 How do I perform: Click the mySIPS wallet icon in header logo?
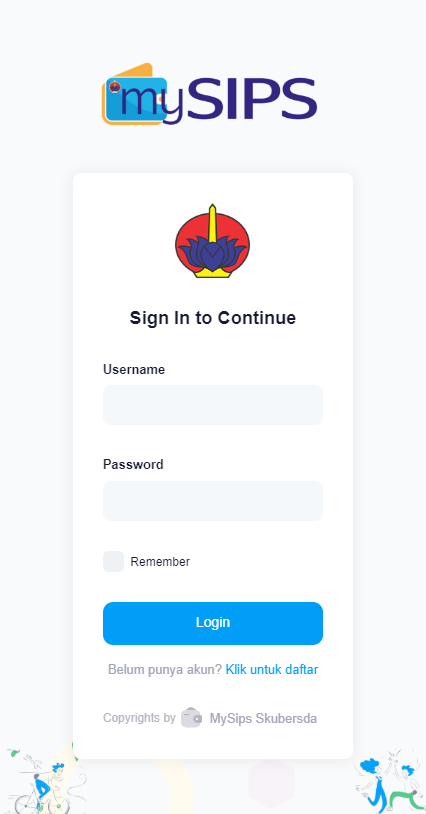click(134, 94)
